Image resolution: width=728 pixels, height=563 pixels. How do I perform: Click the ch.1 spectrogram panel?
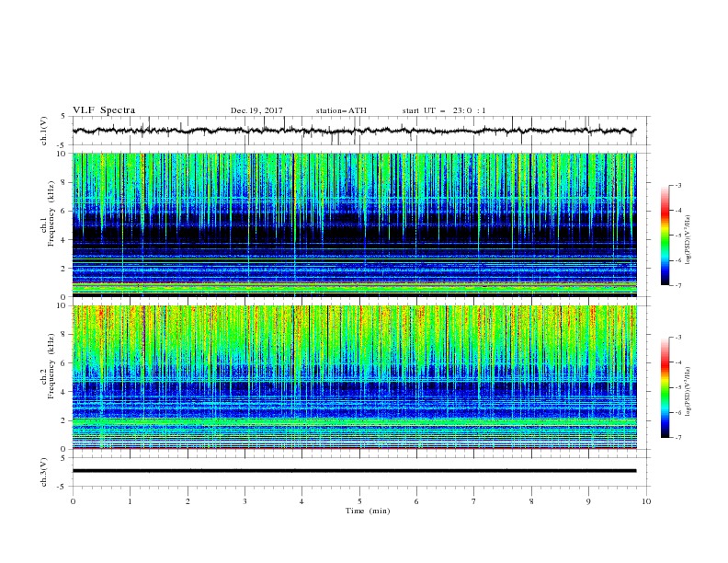pyautogui.click(x=355, y=224)
